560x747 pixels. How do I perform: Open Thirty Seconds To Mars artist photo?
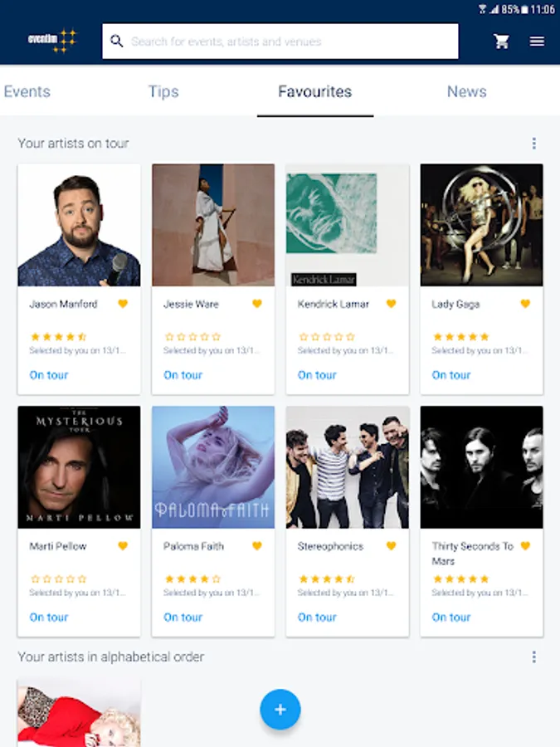pyautogui.click(x=481, y=467)
